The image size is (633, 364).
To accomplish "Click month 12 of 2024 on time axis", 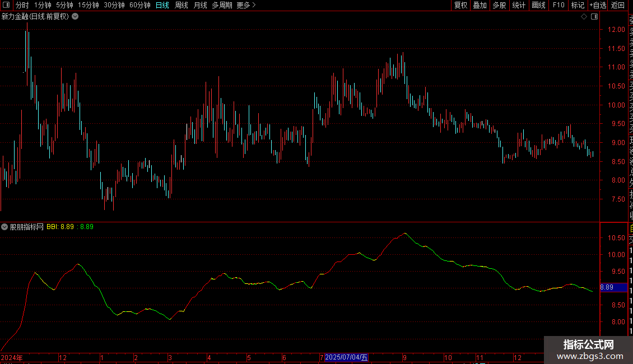I will pos(63,357).
